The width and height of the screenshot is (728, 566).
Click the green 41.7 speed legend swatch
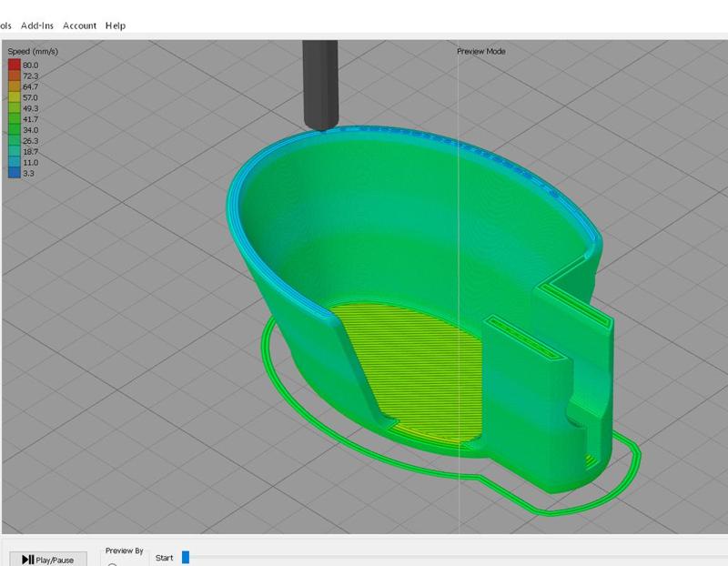point(15,119)
